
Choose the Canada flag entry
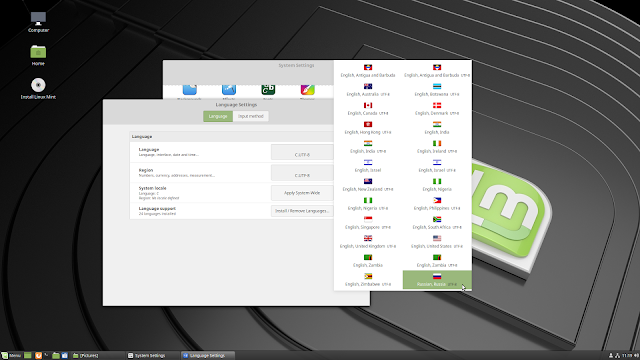(368, 109)
